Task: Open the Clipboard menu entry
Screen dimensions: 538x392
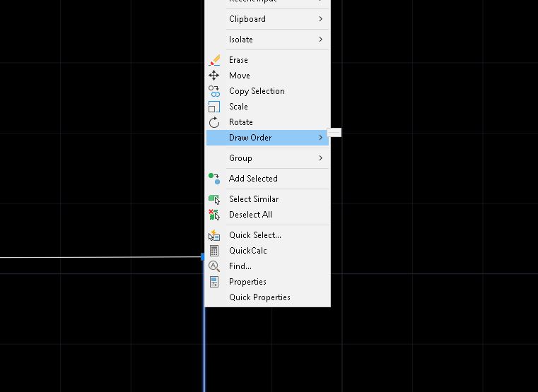Action: 268,19
